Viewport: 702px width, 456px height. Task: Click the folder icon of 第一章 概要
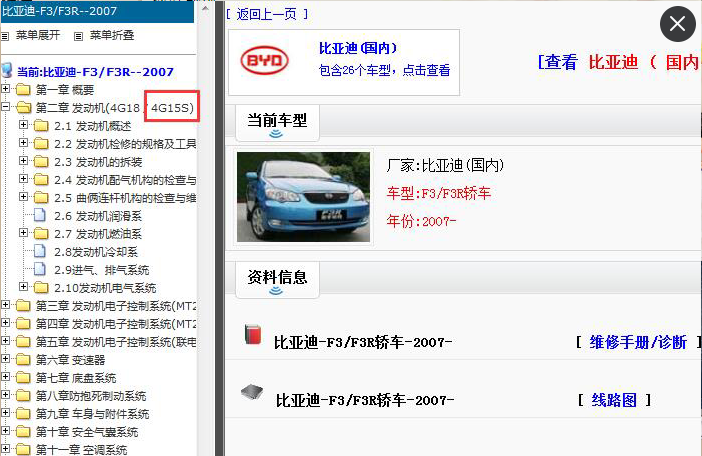(23, 89)
